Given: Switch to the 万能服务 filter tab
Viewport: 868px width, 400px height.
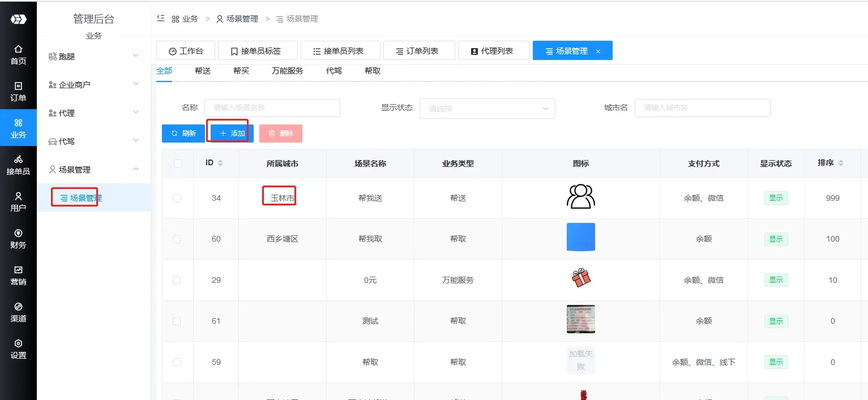Looking at the screenshot, I should coord(287,71).
